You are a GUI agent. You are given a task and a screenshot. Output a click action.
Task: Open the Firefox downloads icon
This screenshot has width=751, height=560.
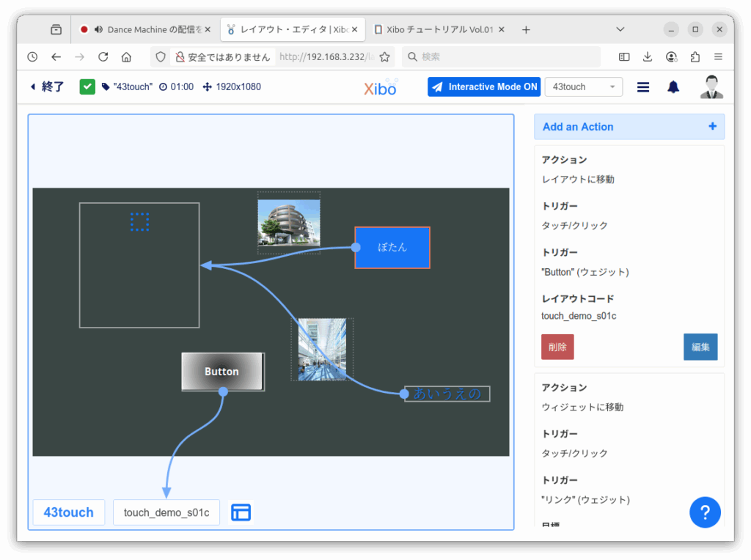click(x=648, y=57)
